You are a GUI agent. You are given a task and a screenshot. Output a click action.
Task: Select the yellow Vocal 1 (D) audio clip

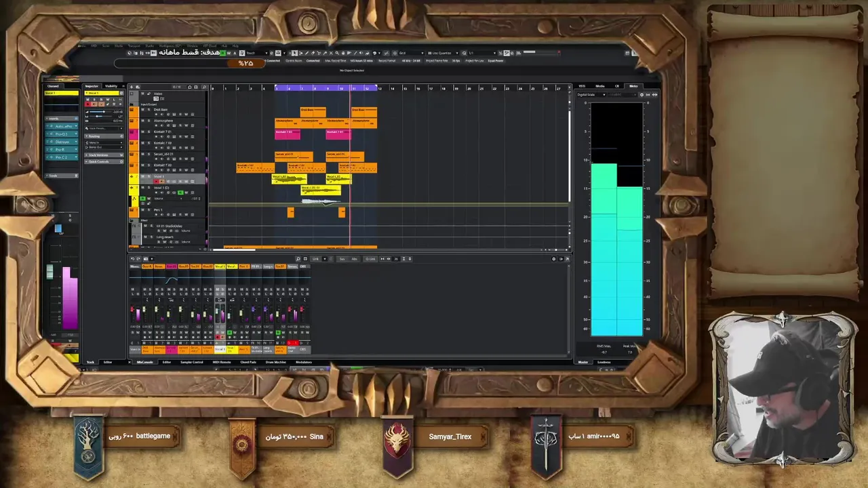coord(321,190)
